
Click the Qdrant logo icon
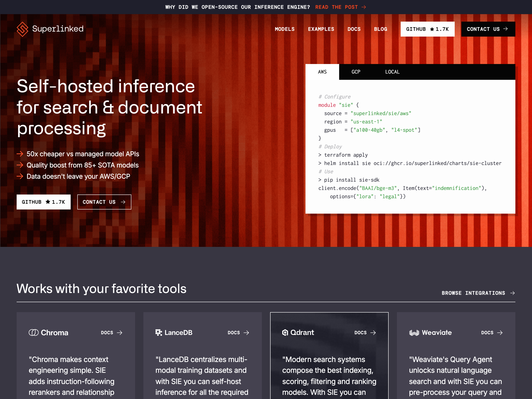(x=285, y=333)
